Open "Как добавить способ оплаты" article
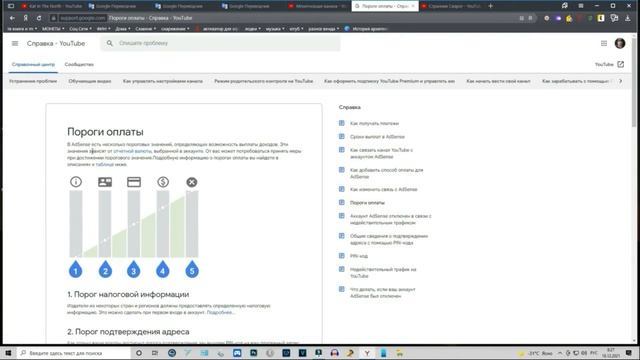 [x=386, y=173]
